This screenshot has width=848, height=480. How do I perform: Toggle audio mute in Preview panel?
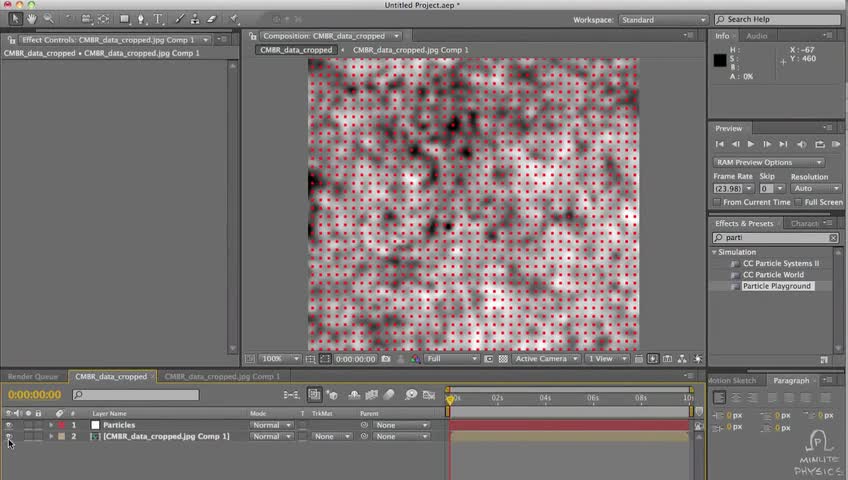point(801,144)
